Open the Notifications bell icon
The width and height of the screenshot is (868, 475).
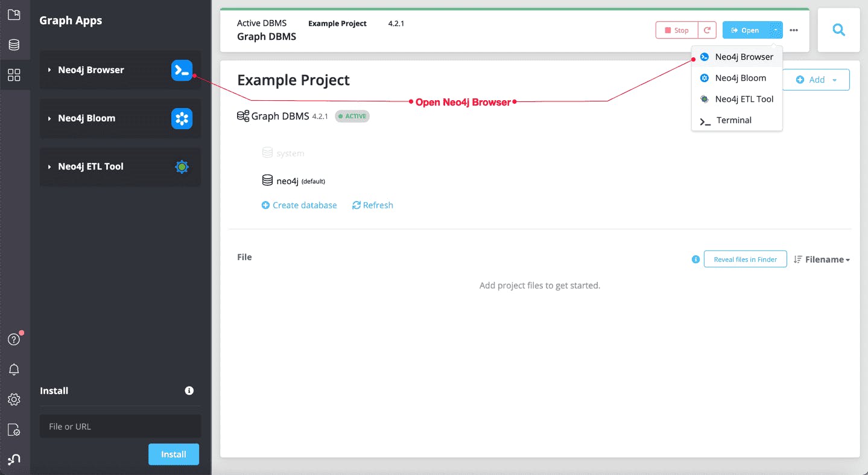[14, 369]
